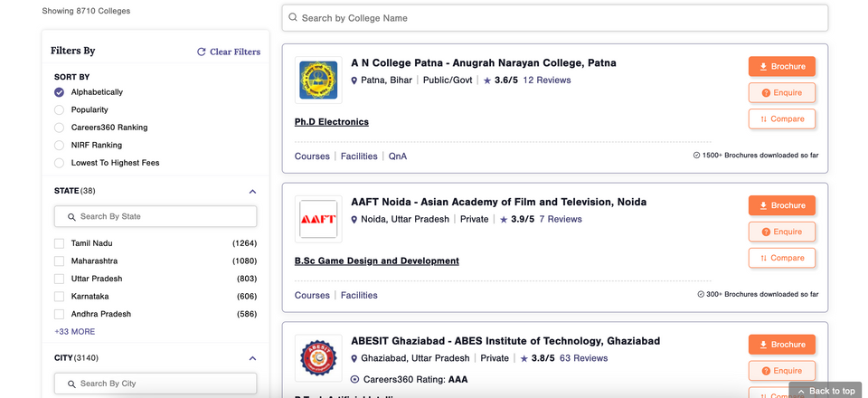Click checkmark icon beside 300+ Brochures downloaded
The image size is (868, 398).
tap(701, 295)
